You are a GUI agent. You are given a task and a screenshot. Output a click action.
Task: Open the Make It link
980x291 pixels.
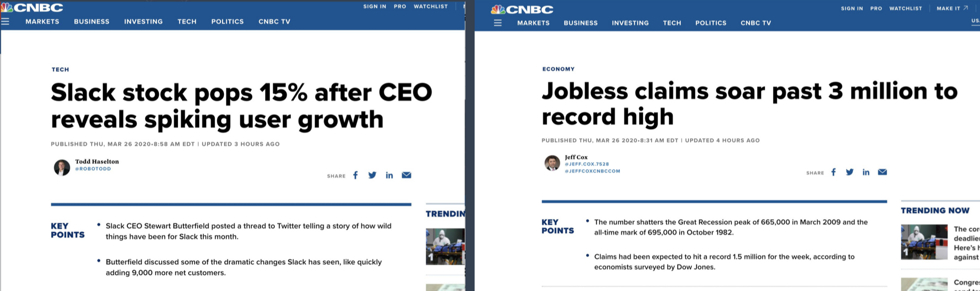(952, 8)
